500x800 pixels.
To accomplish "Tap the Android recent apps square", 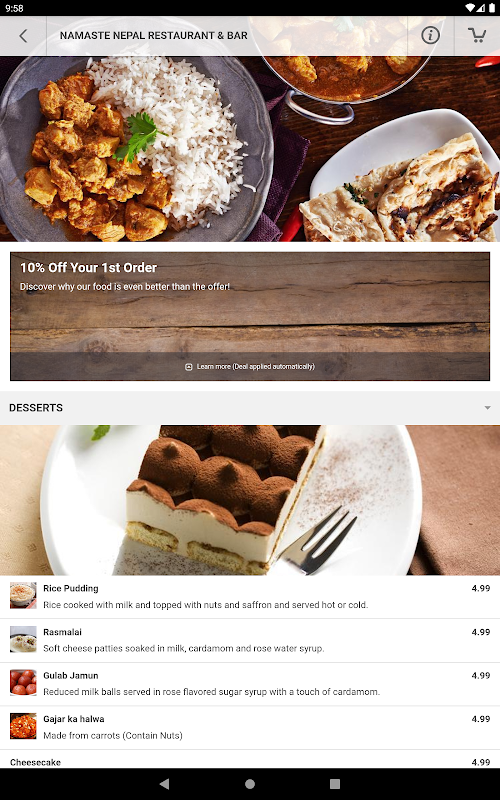I will (x=335, y=784).
